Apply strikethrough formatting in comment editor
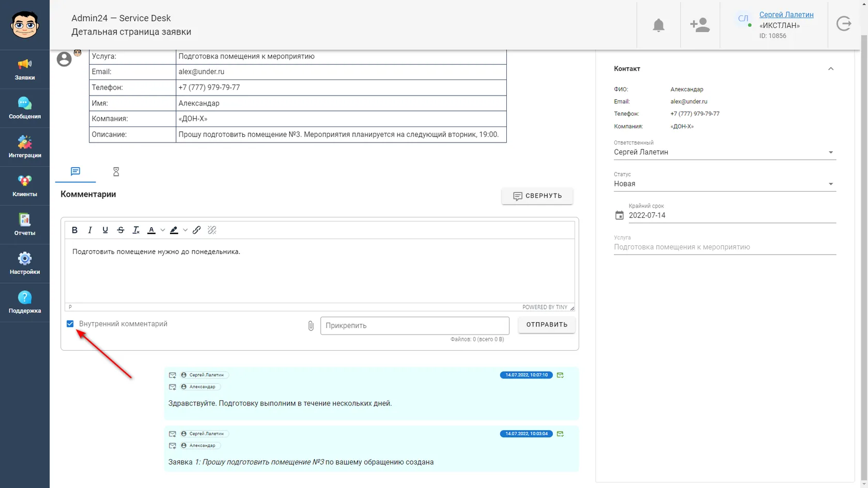Image resolution: width=868 pixels, height=488 pixels. point(120,230)
